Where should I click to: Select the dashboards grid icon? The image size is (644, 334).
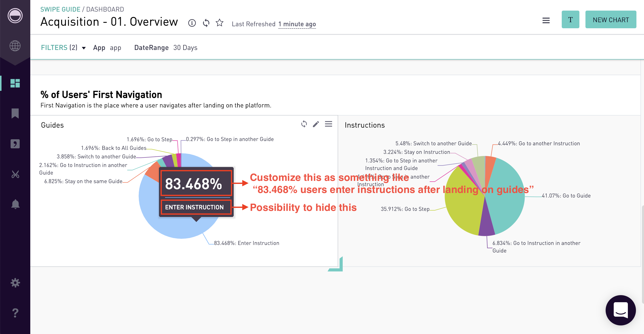(x=15, y=83)
